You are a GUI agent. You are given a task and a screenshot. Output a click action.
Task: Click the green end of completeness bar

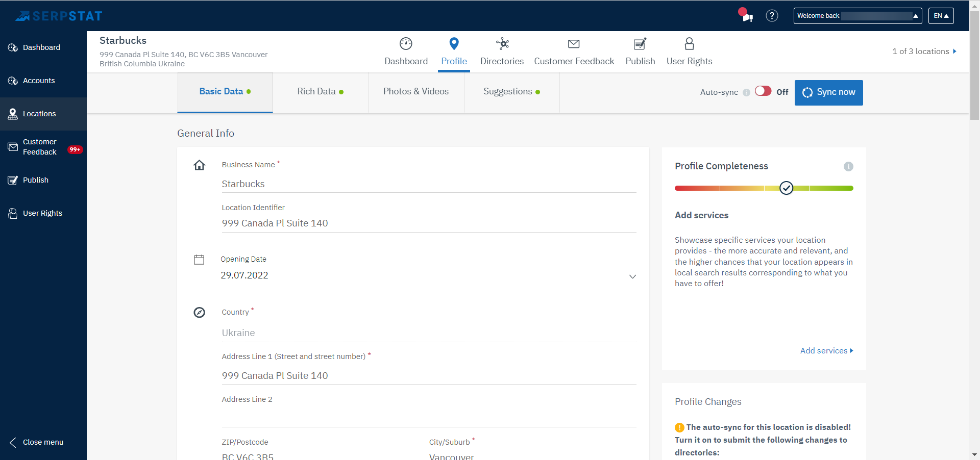pos(831,188)
